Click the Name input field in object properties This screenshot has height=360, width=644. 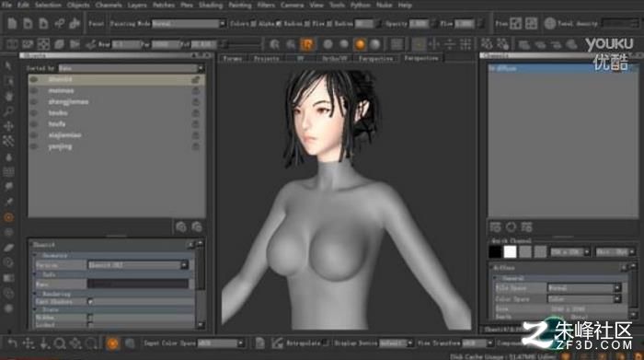(x=138, y=284)
